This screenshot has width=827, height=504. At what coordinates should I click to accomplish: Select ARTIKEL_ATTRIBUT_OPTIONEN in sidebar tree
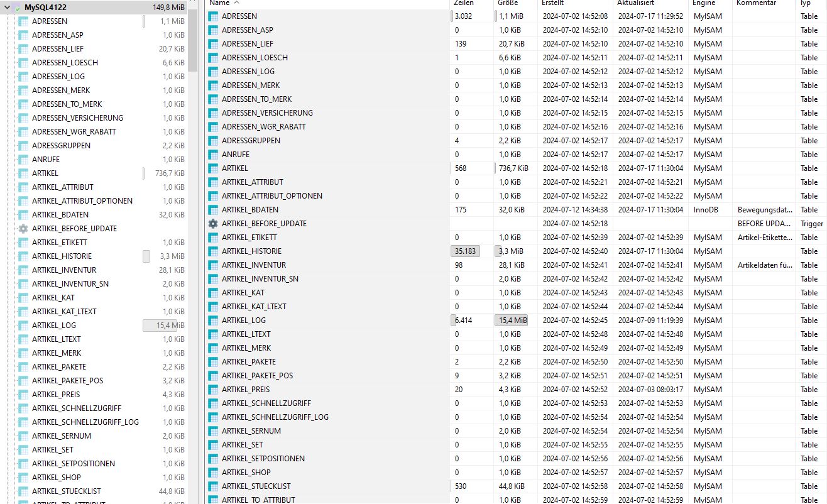pyautogui.click(x=82, y=201)
